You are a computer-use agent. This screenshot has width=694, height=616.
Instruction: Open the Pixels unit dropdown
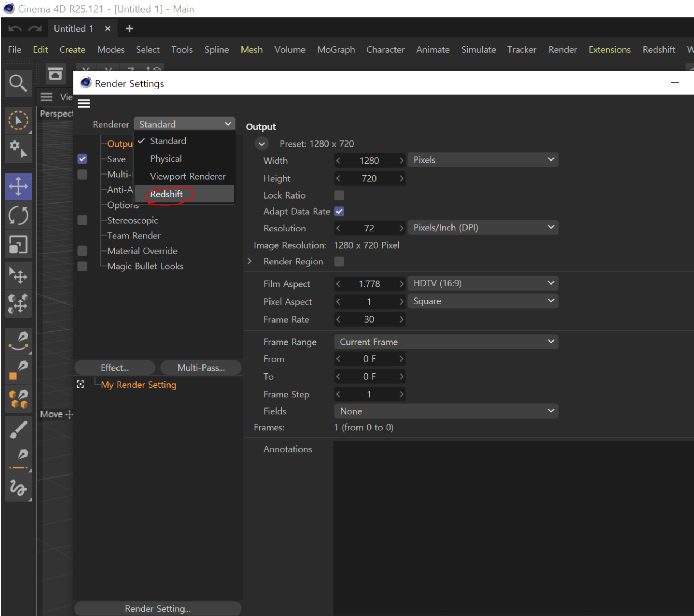tap(483, 160)
